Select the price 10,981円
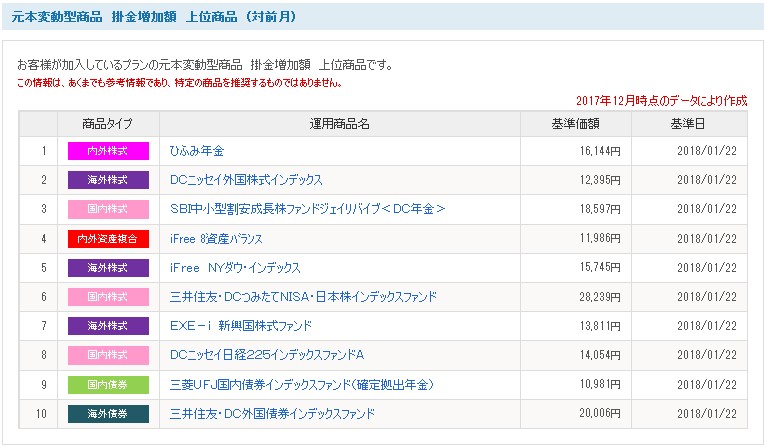This screenshot has height=448, width=767. 600,384
